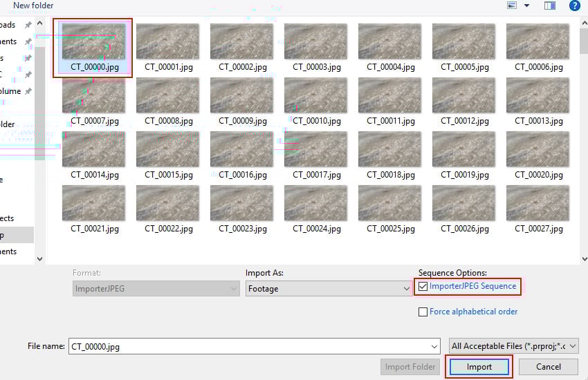Screen dimensions: 588x380
Task: Enable Force alphabetical order checkbox
Action: (x=423, y=312)
